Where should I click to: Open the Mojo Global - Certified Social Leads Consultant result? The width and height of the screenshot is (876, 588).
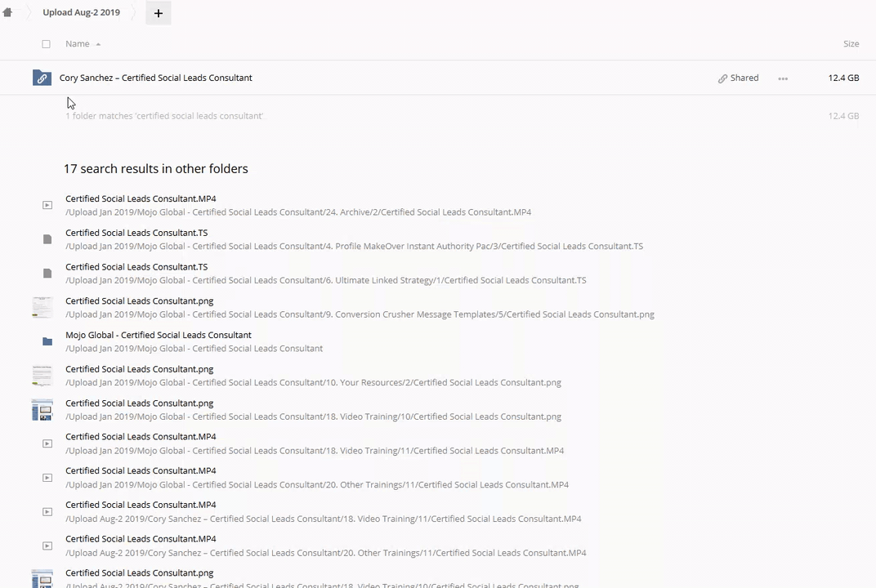pyautogui.click(x=158, y=335)
